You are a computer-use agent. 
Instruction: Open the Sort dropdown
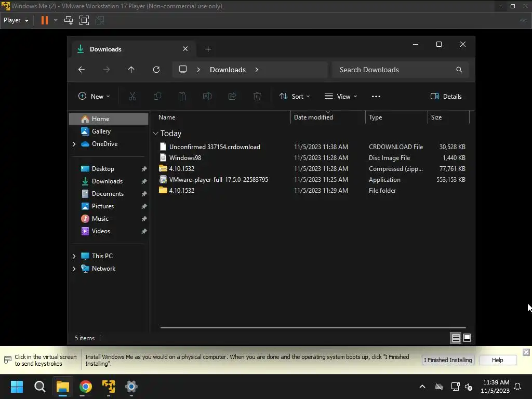[x=295, y=96]
